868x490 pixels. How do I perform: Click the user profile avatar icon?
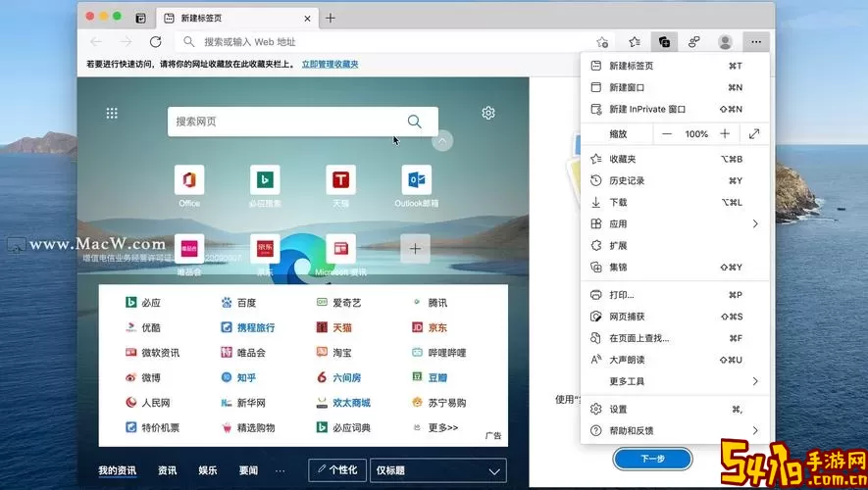tap(725, 42)
